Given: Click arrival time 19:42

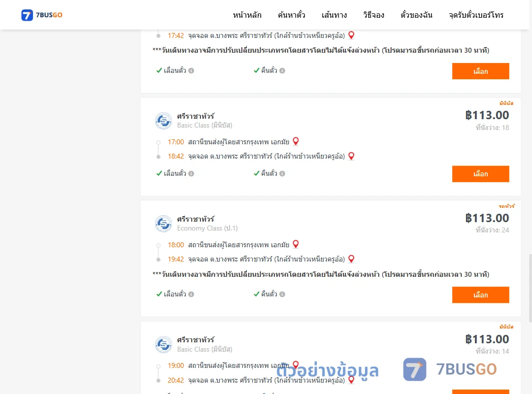Looking at the screenshot, I should tap(176, 259).
